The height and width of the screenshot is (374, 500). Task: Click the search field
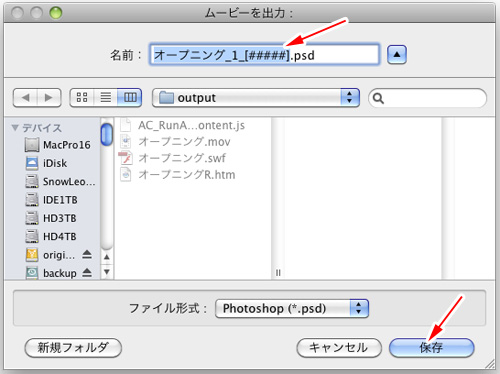427,98
